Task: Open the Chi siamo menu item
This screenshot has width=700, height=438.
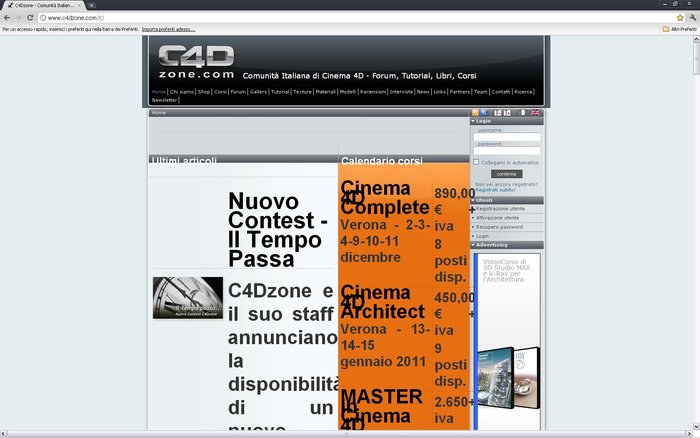Action: (x=182, y=92)
